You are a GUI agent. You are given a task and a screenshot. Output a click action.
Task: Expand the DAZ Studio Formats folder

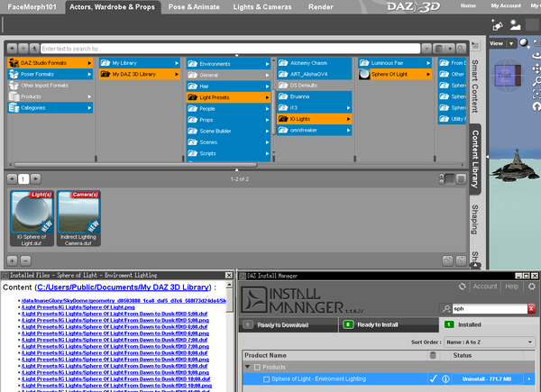50,63
